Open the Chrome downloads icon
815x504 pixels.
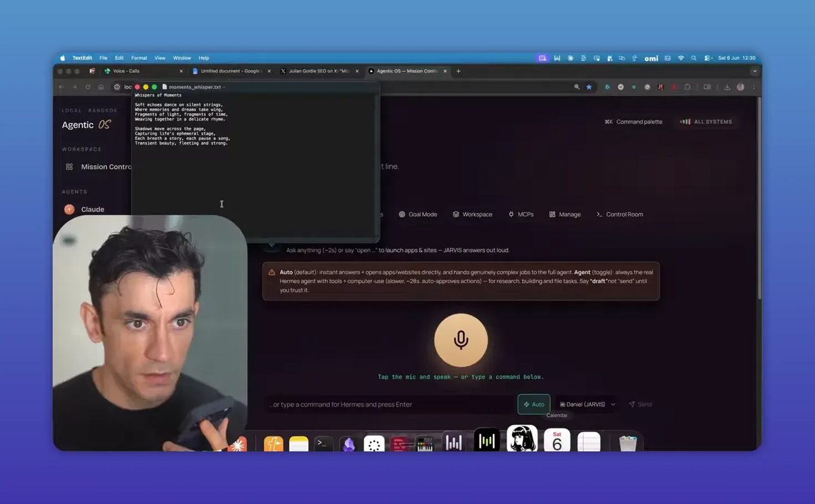[726, 87]
